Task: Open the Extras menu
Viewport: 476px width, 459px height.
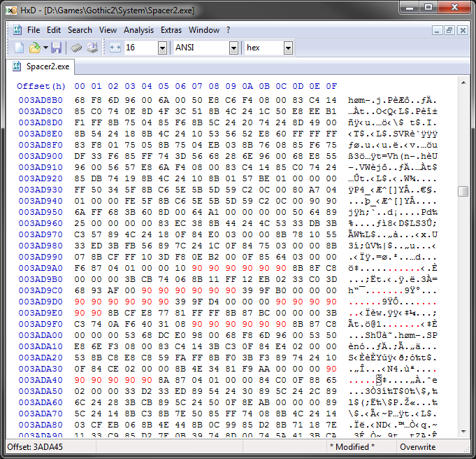Action: pyautogui.click(x=171, y=30)
